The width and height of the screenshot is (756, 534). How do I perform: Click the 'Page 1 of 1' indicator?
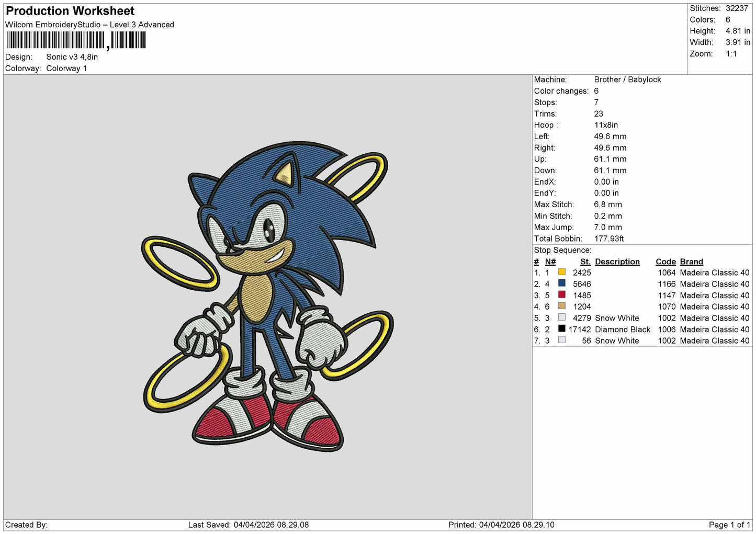(729, 525)
